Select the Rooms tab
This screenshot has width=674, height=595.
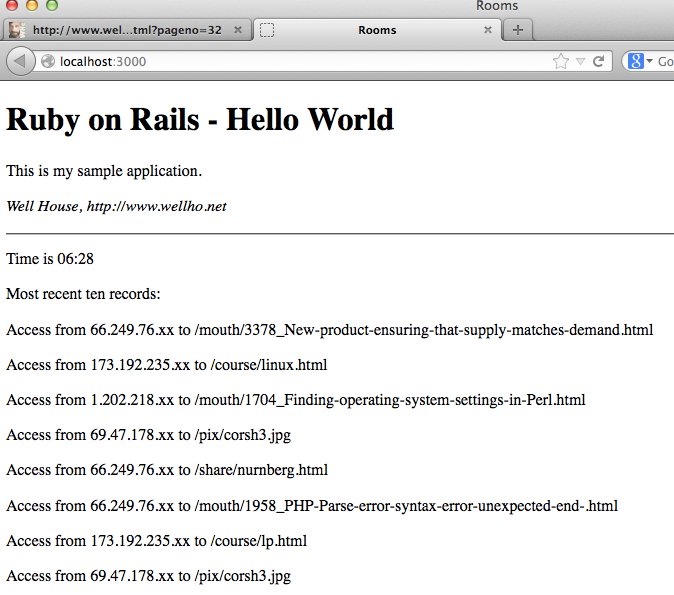(x=376, y=30)
